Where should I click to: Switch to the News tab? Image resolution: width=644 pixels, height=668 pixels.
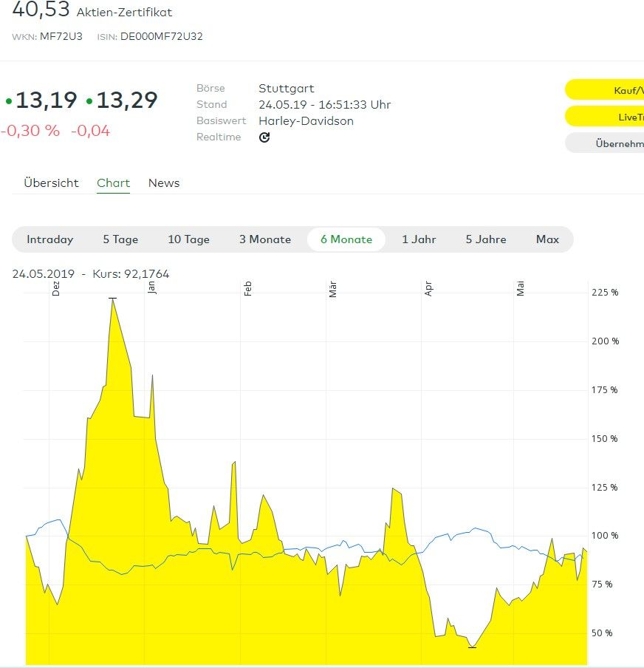pos(164,183)
